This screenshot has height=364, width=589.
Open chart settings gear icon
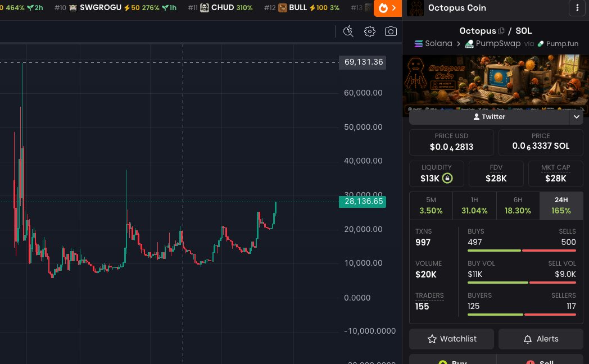click(x=370, y=31)
